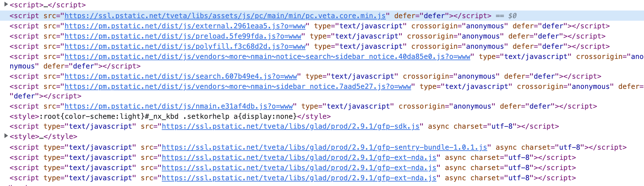The image size is (644, 186).
Task: Select crossorigin="anonymous" in the external.2961eaa5 row
Action: click(x=460, y=26)
